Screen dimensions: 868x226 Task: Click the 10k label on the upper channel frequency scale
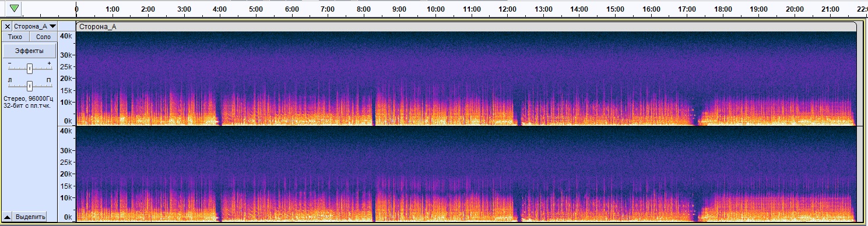[66, 103]
